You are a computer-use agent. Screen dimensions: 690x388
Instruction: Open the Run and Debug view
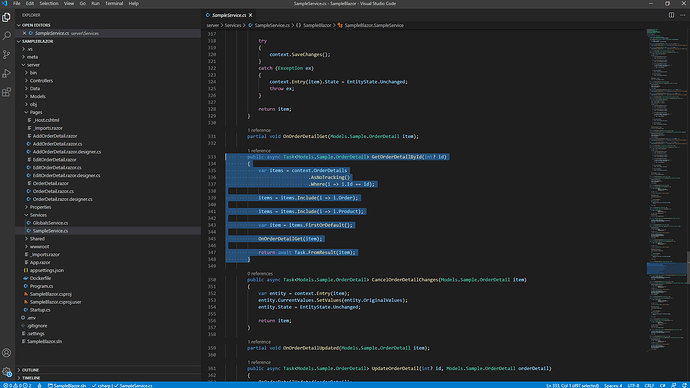(7, 73)
